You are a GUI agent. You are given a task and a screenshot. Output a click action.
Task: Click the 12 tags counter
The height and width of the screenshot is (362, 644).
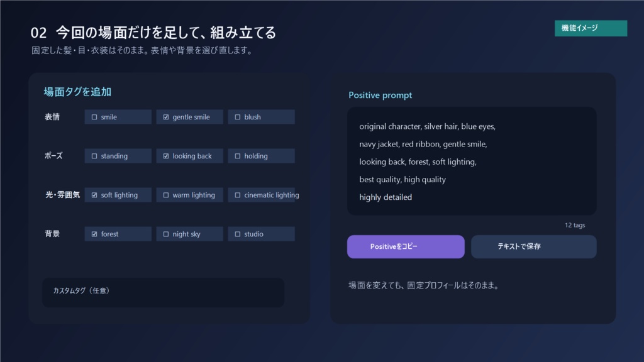(575, 226)
